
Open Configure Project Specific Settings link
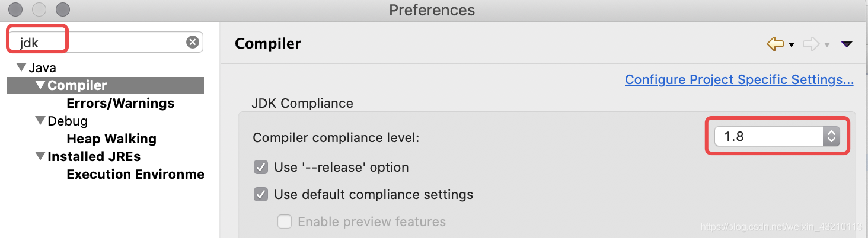(x=739, y=80)
